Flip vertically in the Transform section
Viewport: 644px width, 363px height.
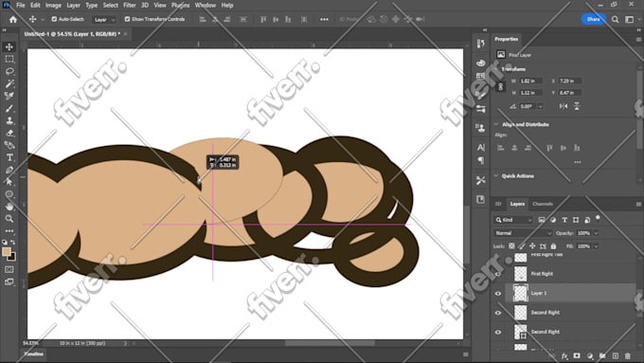point(577,106)
